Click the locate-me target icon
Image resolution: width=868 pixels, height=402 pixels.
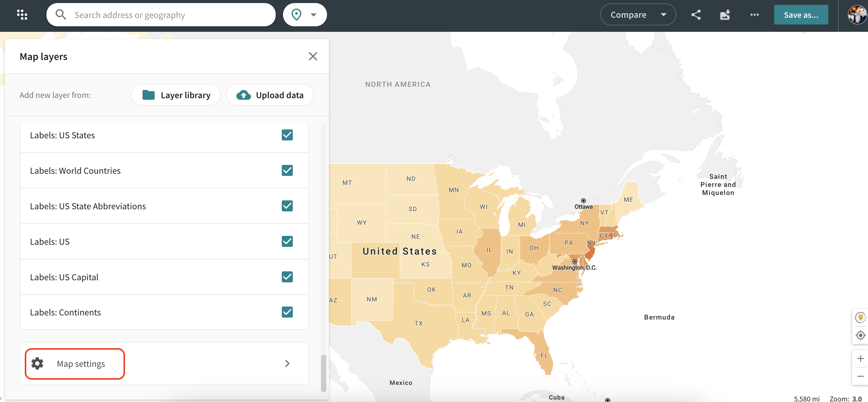click(x=860, y=335)
